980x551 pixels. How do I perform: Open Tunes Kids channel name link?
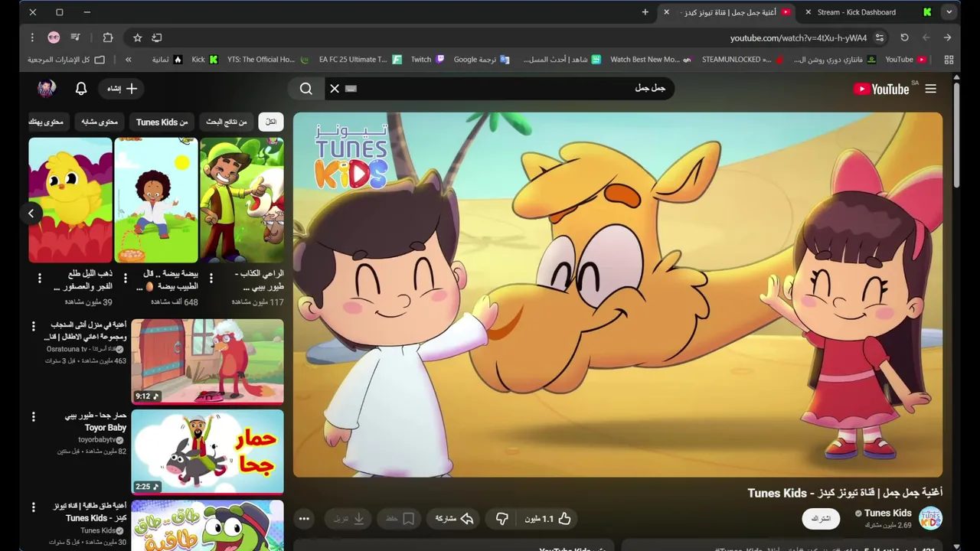[887, 513]
